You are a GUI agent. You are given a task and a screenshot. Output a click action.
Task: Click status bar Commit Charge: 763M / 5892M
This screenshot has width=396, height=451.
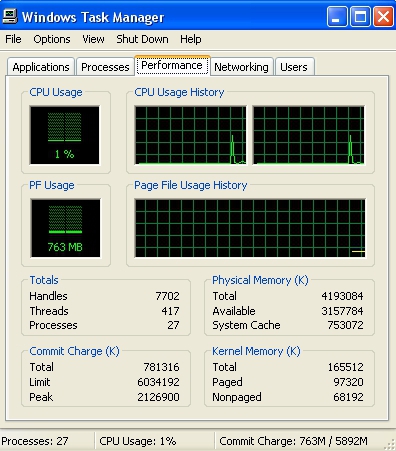coord(293,441)
